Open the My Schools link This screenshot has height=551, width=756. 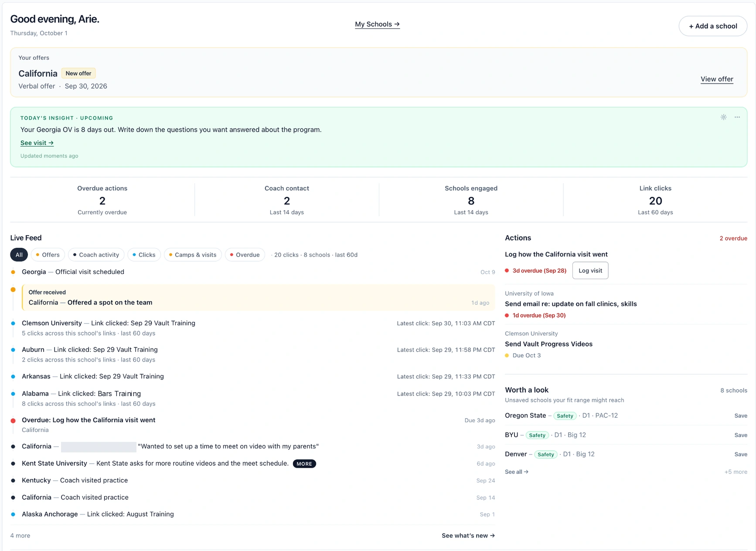point(377,24)
